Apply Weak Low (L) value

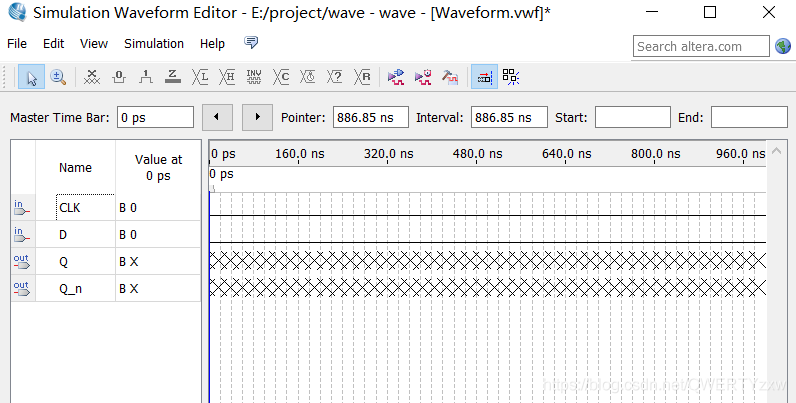(200, 77)
